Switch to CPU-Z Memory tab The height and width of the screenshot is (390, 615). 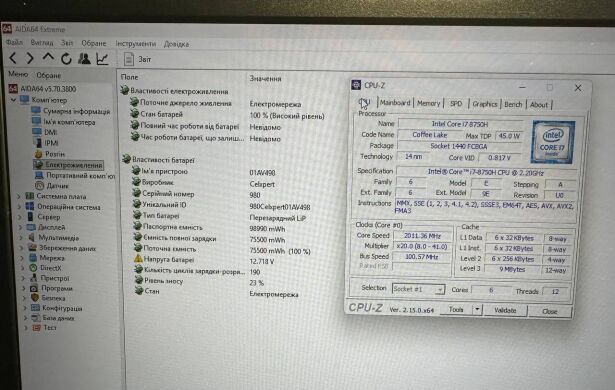[428, 103]
